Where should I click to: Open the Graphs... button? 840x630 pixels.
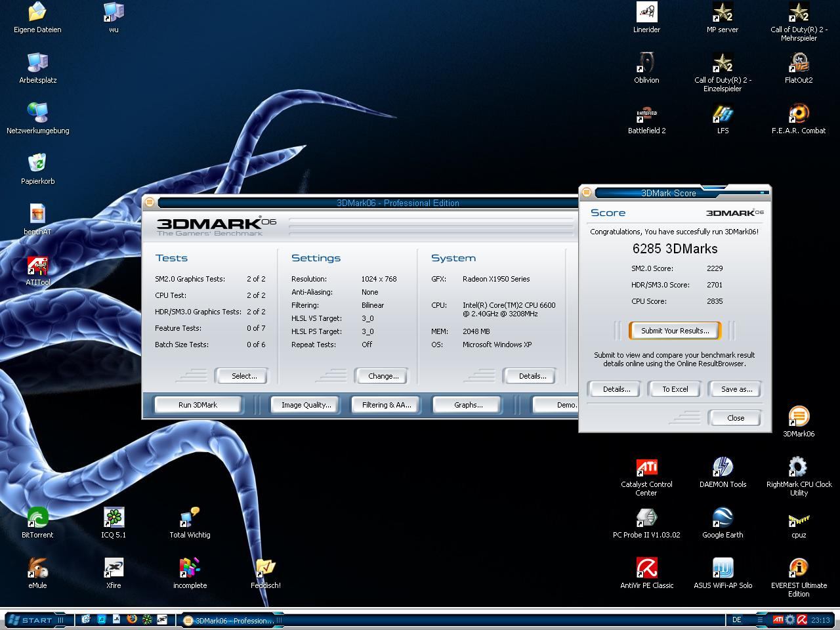[x=468, y=405]
